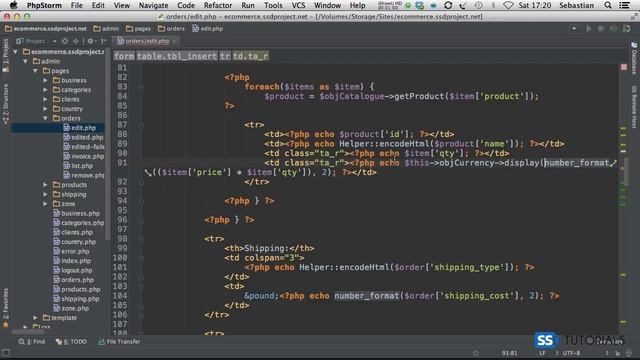640x360 pixels.
Task: Open the Spotlight search icon
Action: point(608,5)
